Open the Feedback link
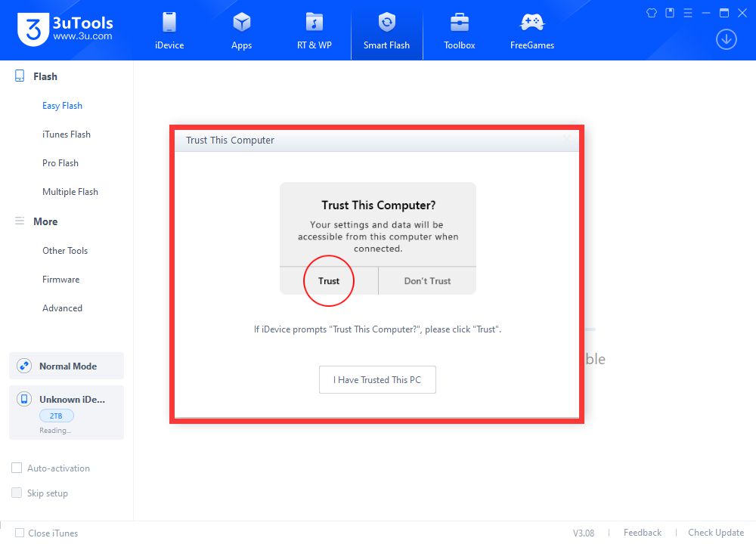756x544 pixels. click(x=642, y=533)
